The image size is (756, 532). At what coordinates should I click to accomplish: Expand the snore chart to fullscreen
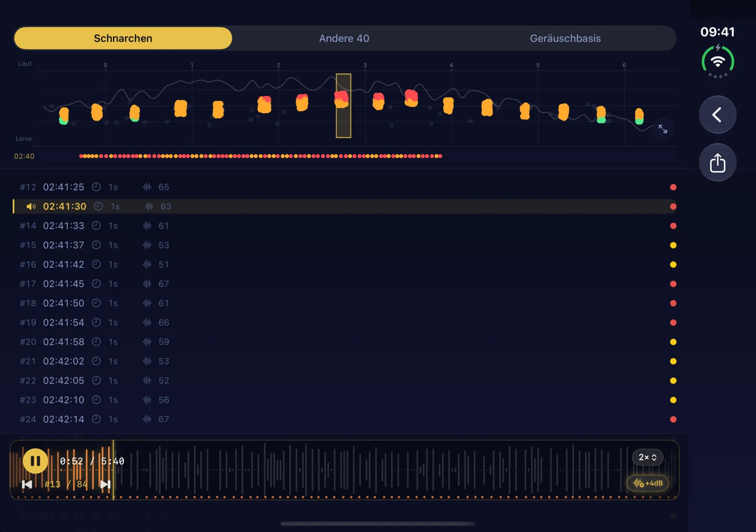point(663,129)
